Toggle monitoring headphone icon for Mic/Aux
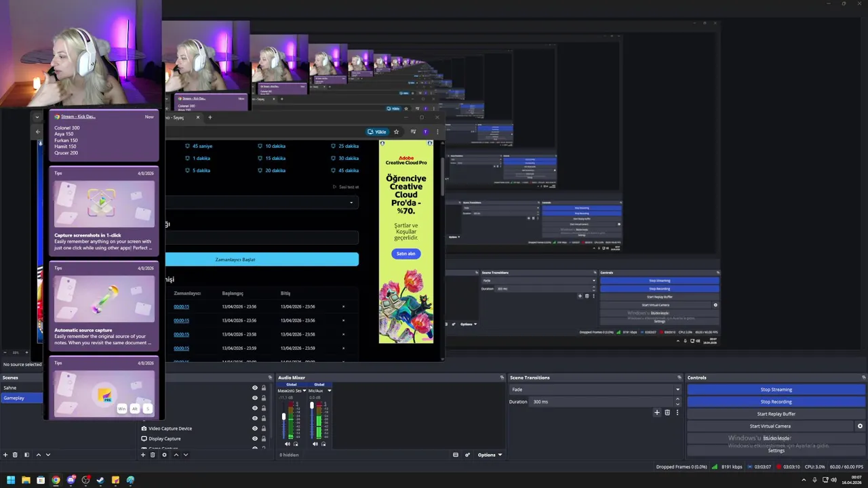The height and width of the screenshot is (488, 868). click(323, 444)
